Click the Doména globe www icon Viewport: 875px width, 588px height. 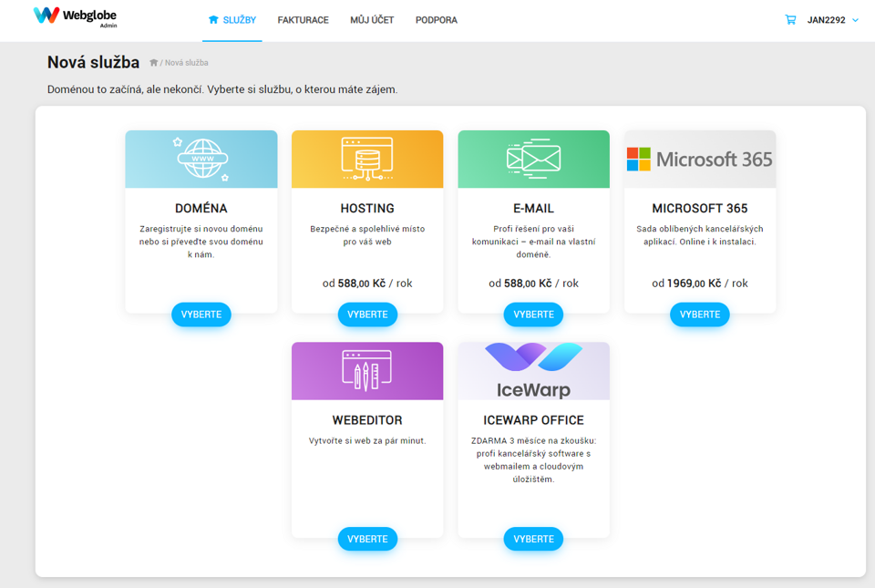(201, 159)
